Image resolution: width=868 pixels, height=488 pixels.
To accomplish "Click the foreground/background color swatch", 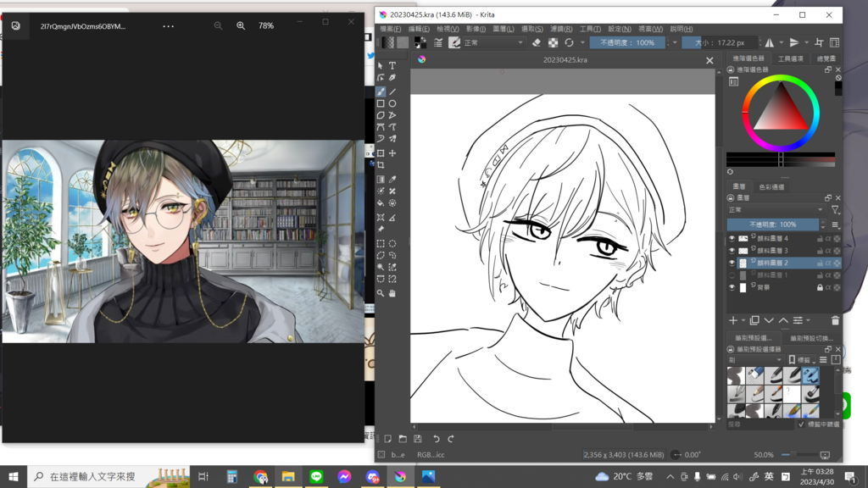I will point(420,42).
